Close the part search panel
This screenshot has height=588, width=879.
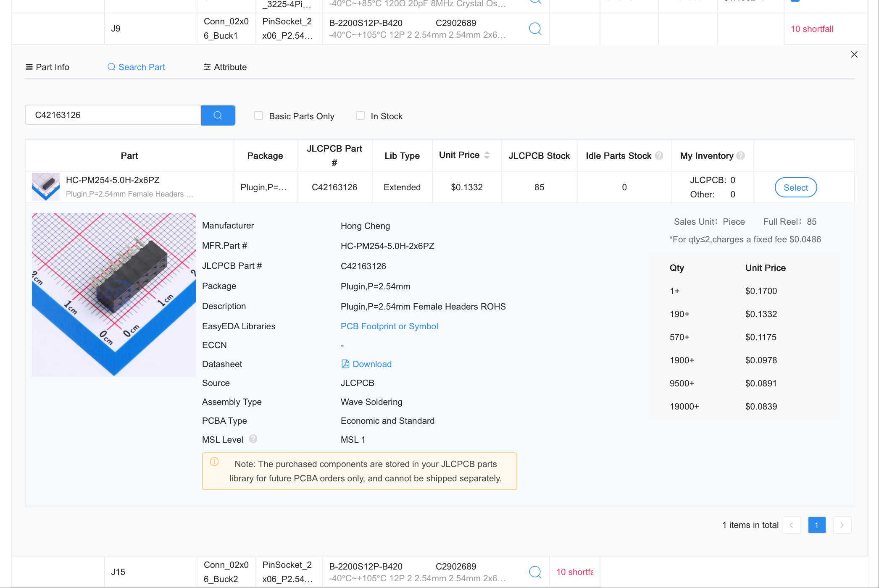tap(854, 55)
